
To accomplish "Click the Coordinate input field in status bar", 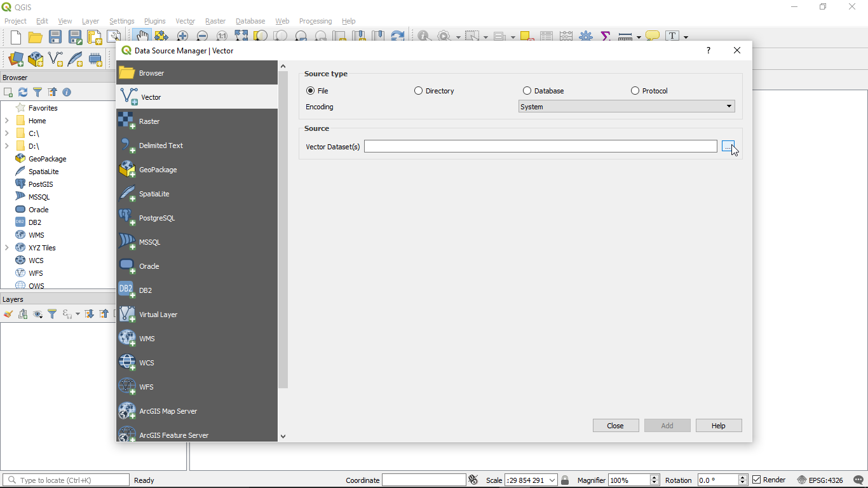I will click(x=424, y=480).
